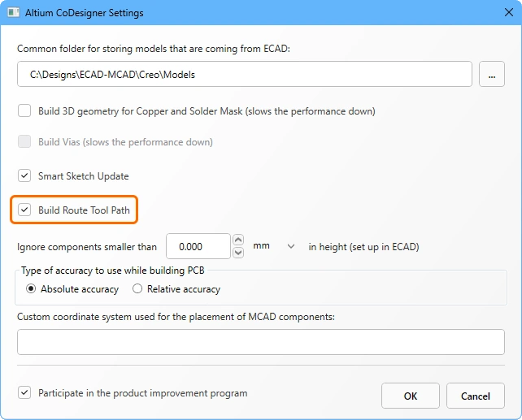The height and width of the screenshot is (420, 522).
Task: Click the common models folder path field
Action: click(x=244, y=74)
